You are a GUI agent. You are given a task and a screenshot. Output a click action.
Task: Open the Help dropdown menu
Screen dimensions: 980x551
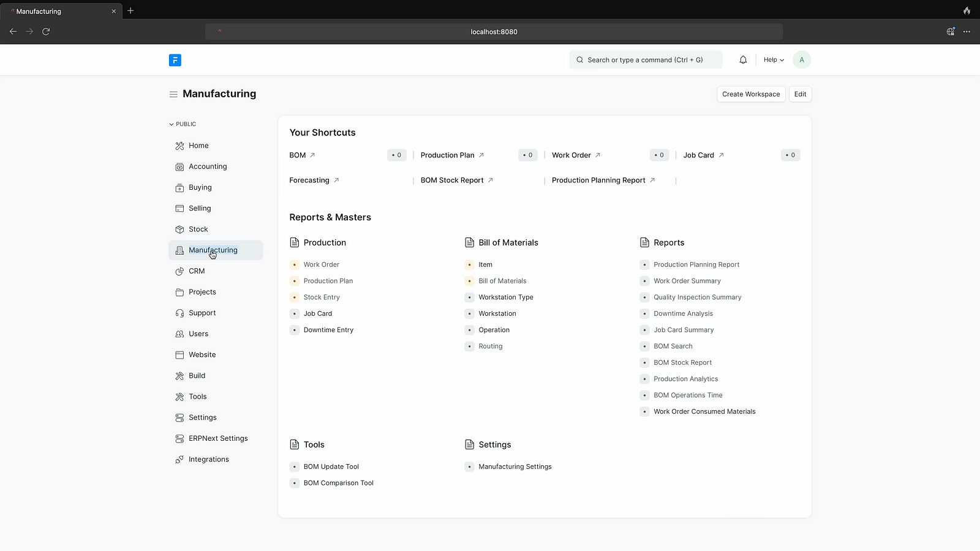coord(773,60)
